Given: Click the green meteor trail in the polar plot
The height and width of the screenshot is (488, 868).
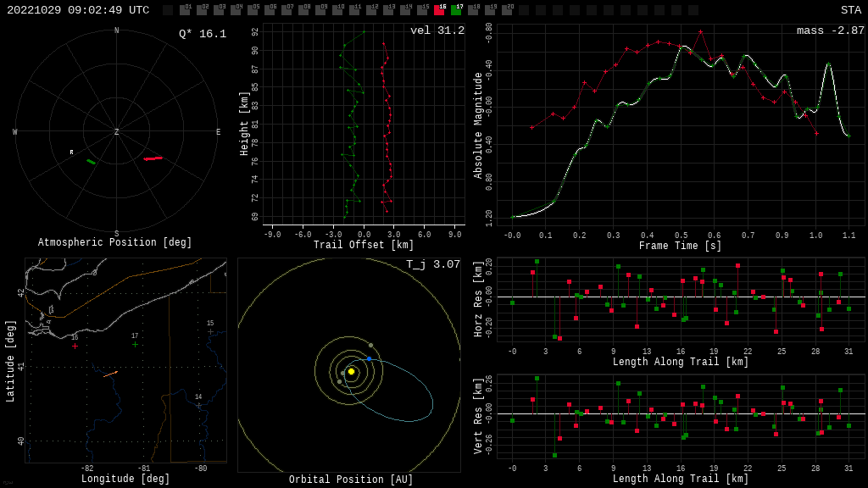Looking at the screenshot, I should click(92, 162).
